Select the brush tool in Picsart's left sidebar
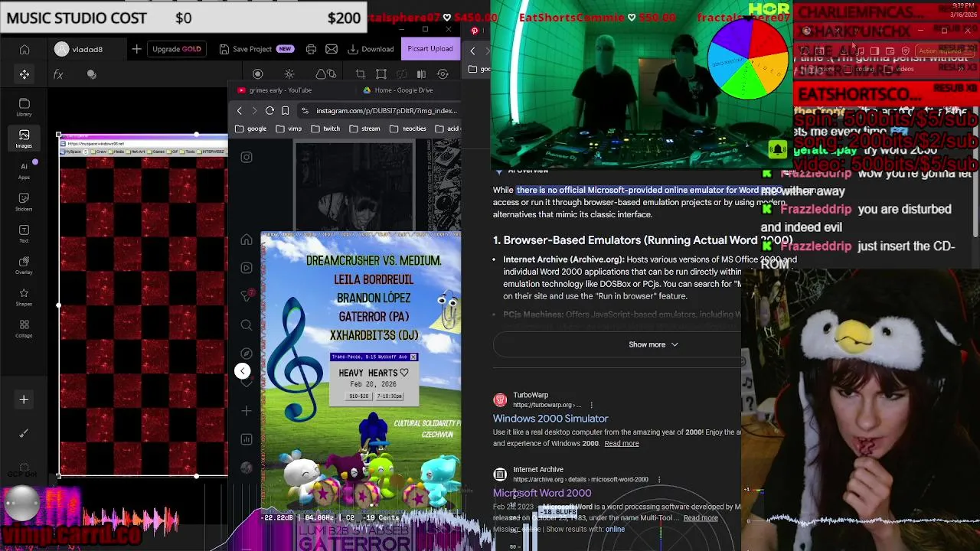 click(x=24, y=433)
